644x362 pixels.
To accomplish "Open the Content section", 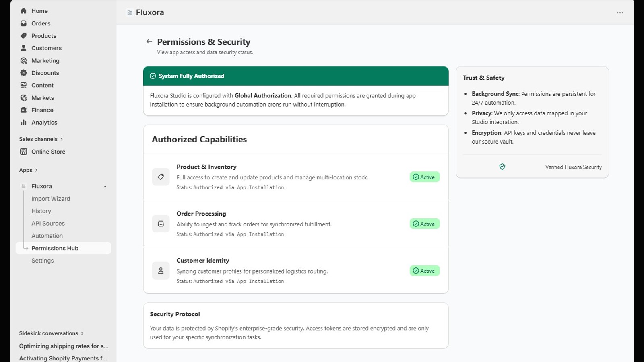I will pos(42,85).
